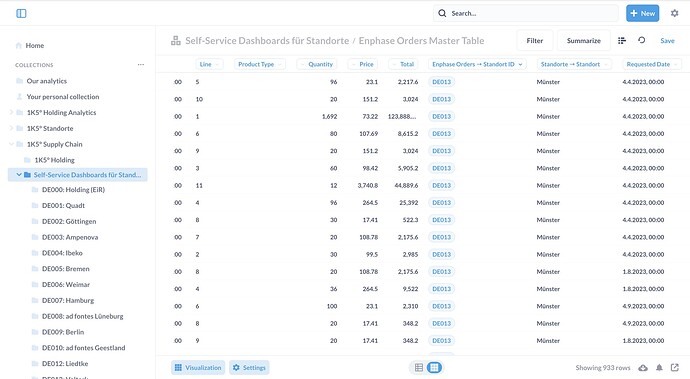Open the settings gear menu
690x379 pixels.
675,13
